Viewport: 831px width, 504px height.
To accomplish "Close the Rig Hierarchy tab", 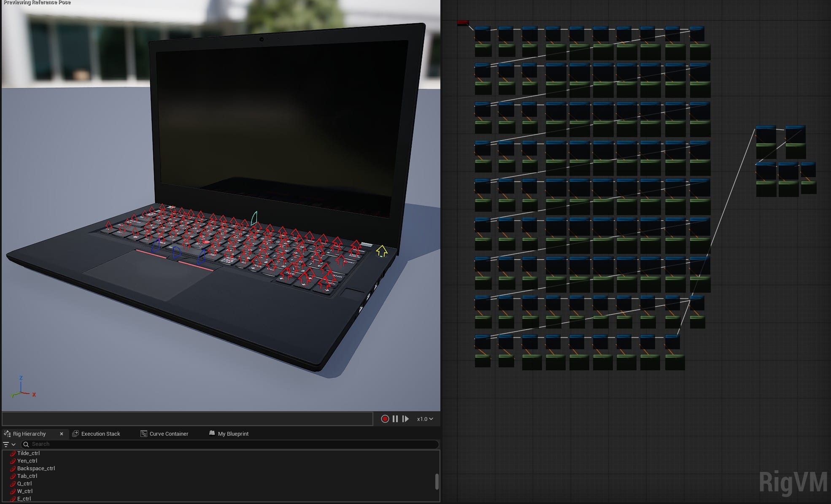I will point(62,434).
